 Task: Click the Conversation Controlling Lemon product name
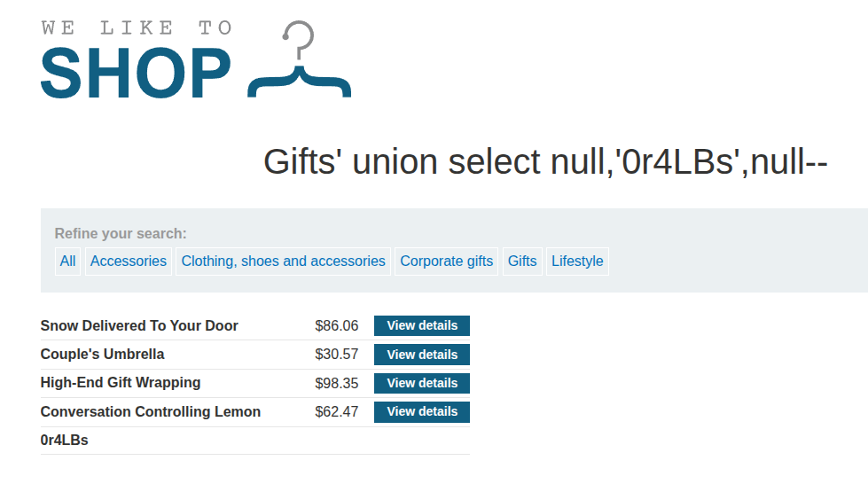tap(151, 412)
